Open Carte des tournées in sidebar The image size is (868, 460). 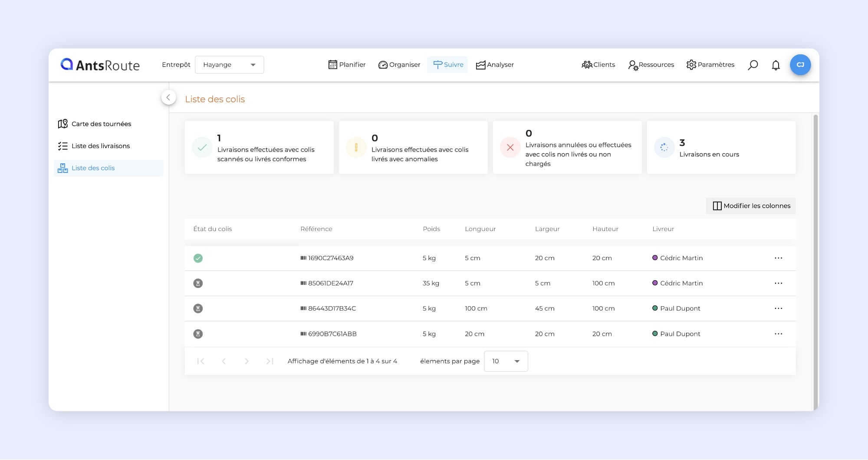point(101,124)
